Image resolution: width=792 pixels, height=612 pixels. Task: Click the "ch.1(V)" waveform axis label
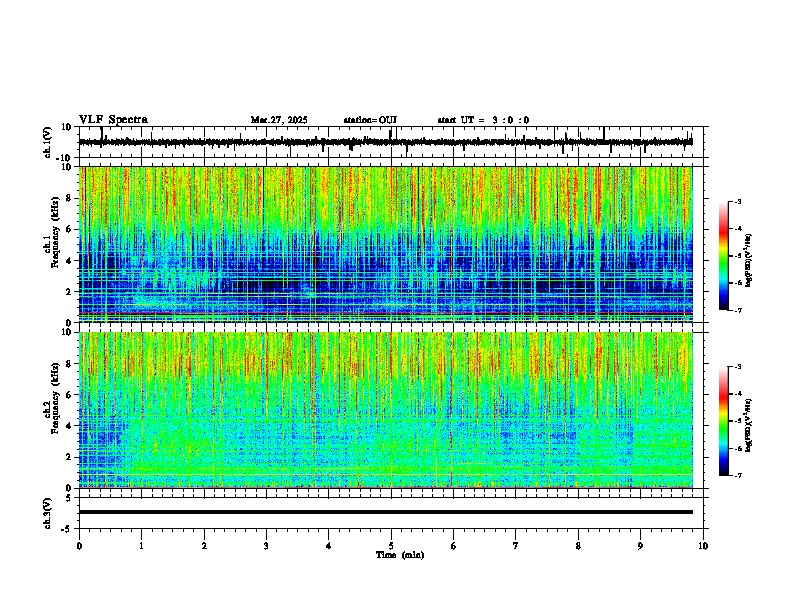coord(48,142)
